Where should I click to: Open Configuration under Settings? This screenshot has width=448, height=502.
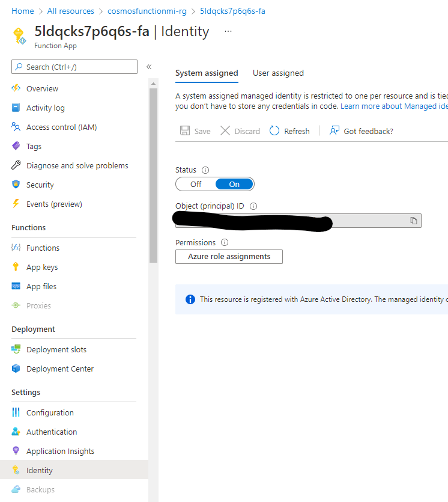pos(50,412)
